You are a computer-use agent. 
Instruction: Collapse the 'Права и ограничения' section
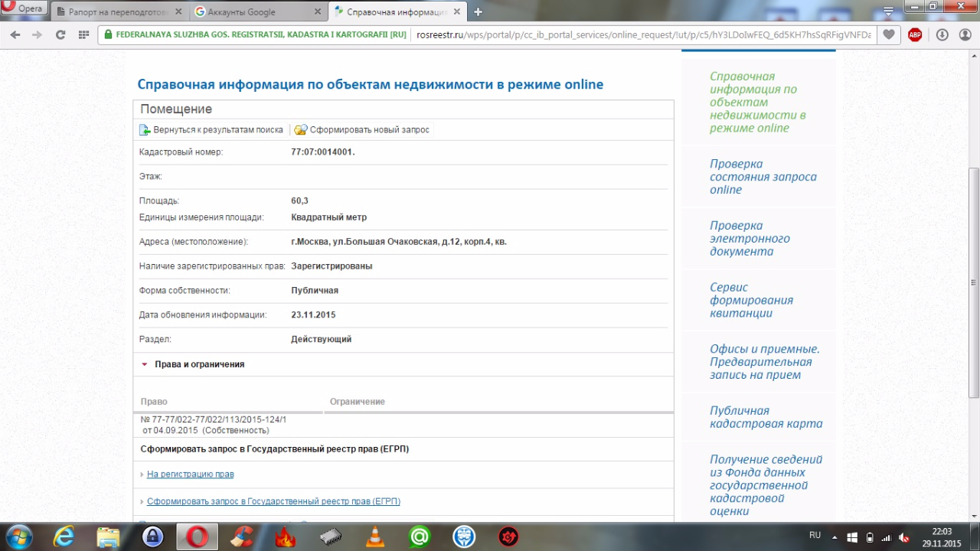point(144,364)
